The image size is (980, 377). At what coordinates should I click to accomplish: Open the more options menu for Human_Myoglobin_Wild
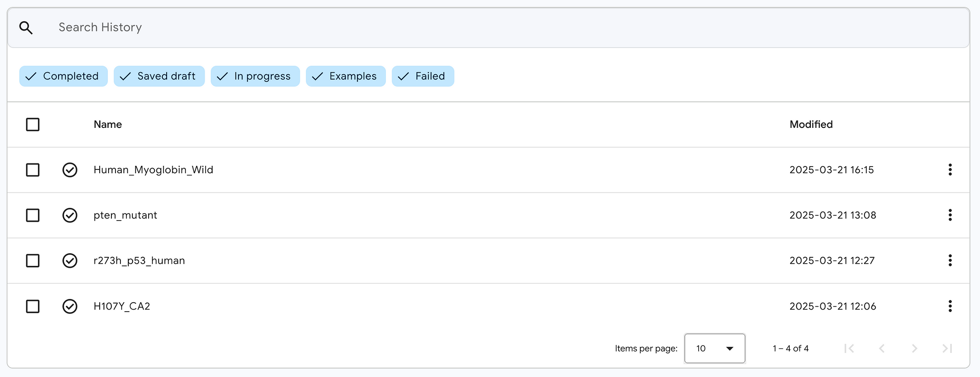pos(950,170)
